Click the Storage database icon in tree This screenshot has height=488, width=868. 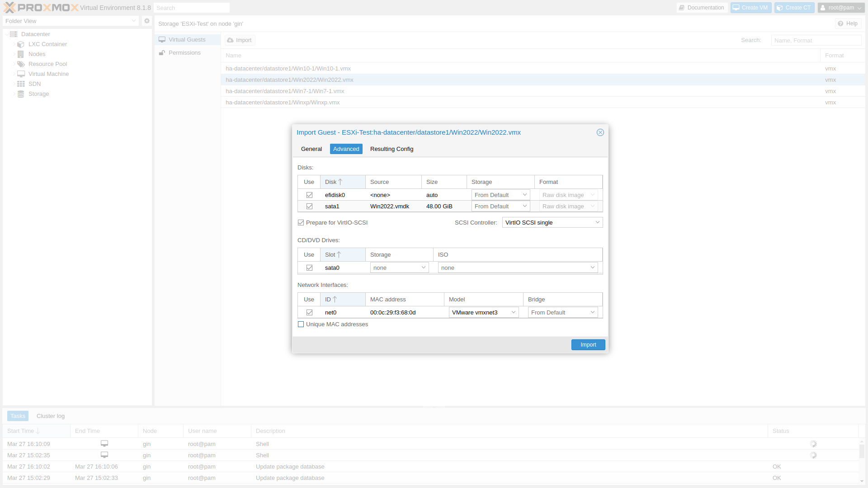(21, 94)
